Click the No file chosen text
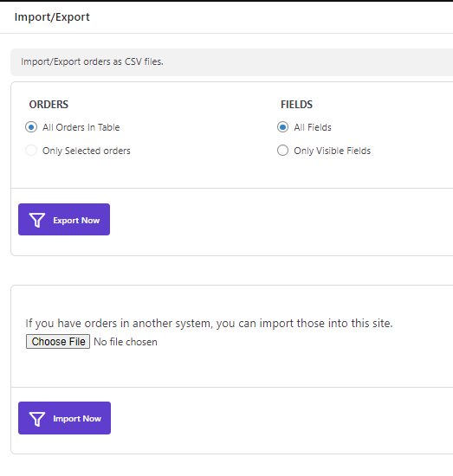The width and height of the screenshot is (453, 476). [x=126, y=342]
